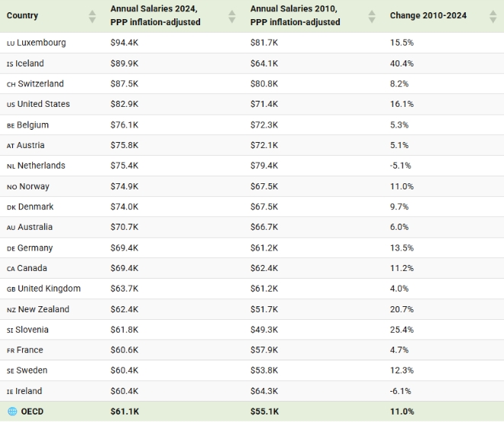Viewport: 504px width, 423px height.
Task: Select the Iceland country name
Action: 30,63
